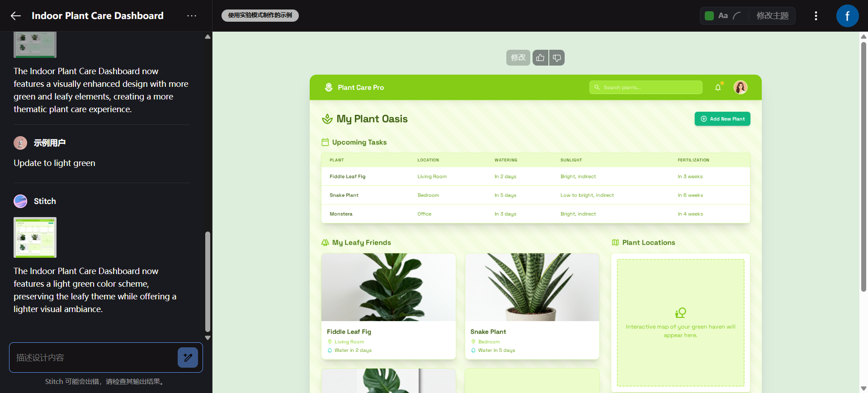Click Fiddle Leaf Fig card water drop icon

(330, 350)
